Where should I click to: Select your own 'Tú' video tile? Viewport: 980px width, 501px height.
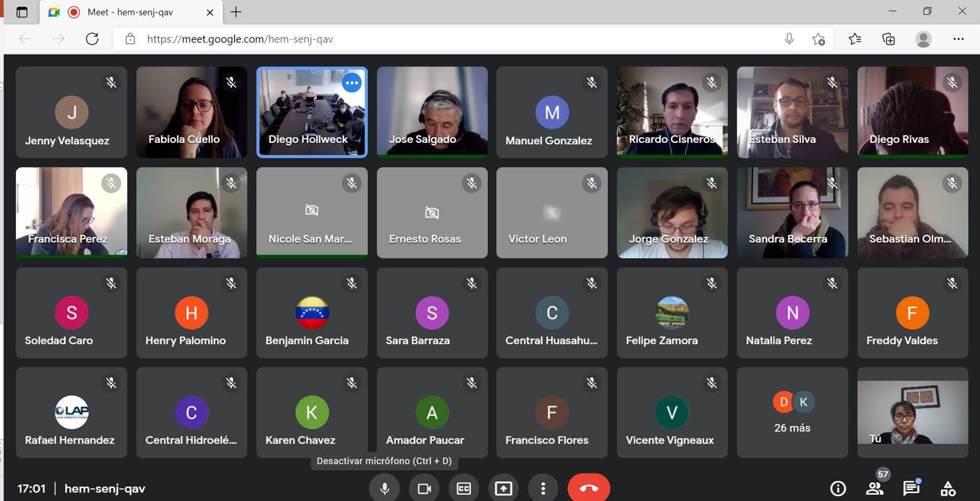[x=913, y=412]
